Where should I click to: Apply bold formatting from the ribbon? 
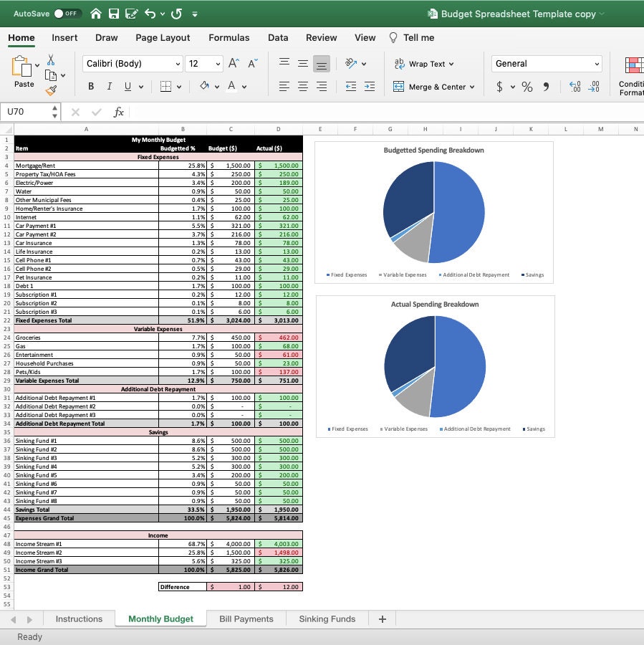click(90, 86)
